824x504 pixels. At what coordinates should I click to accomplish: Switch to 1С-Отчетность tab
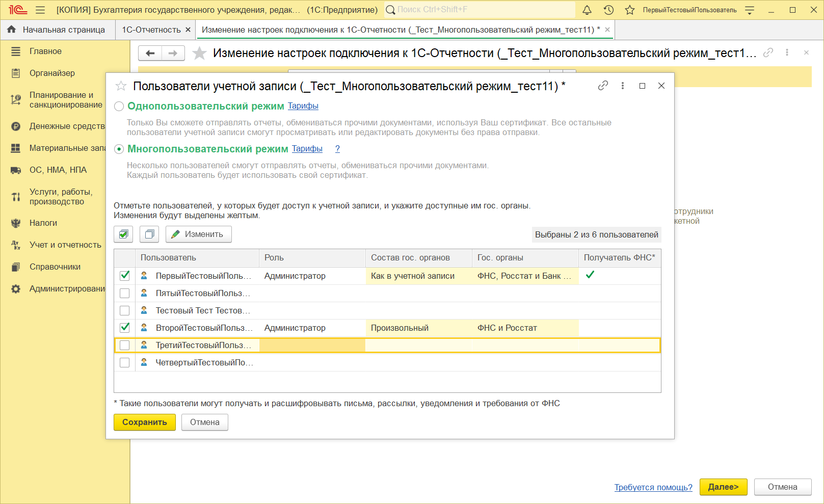tap(151, 30)
